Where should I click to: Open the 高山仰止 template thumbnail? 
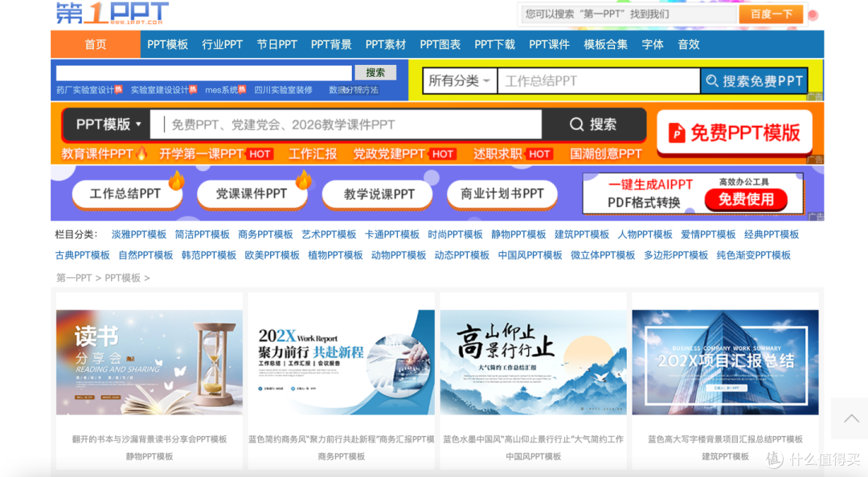tap(533, 362)
